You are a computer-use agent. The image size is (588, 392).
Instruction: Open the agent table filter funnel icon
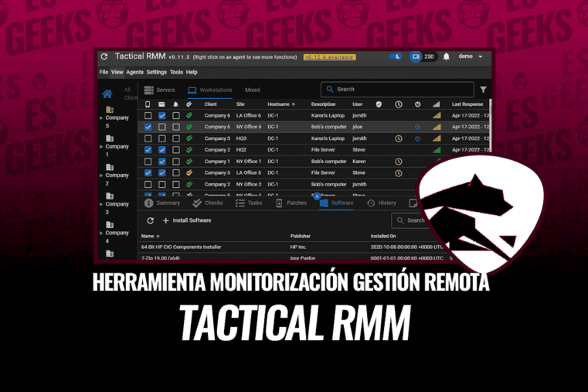click(483, 90)
